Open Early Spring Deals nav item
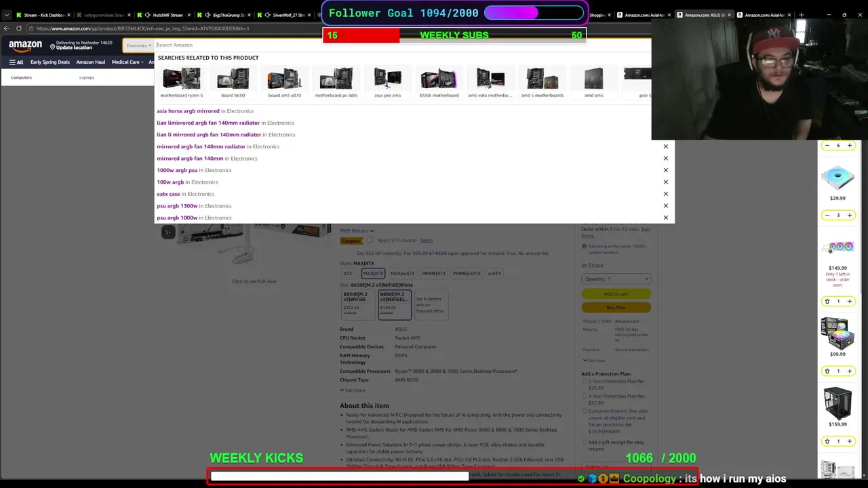Screen dimensions: 868x488 coord(50,62)
